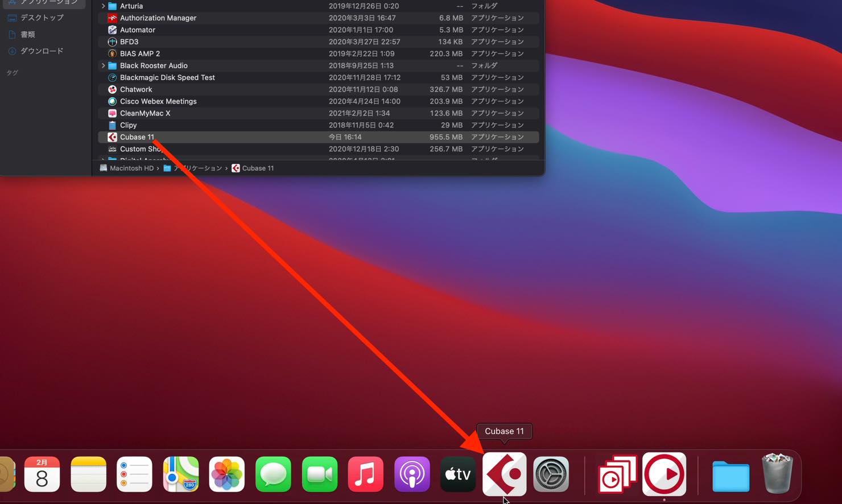This screenshot has height=504, width=842.
Task: Click Cubase 11 in the path bar
Action: pyautogui.click(x=253, y=168)
